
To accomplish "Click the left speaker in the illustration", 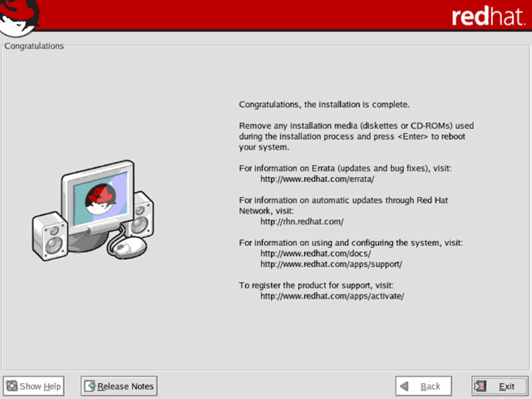I will 50,234.
